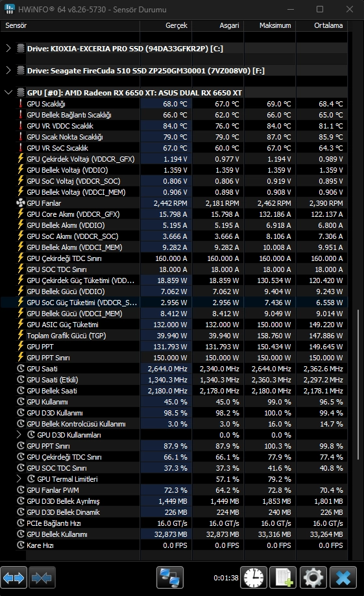364x596 pixels.
Task: Click thermometer icon beside GPU Sıcak Nokta Sıcaklığı
Action: click(21, 137)
